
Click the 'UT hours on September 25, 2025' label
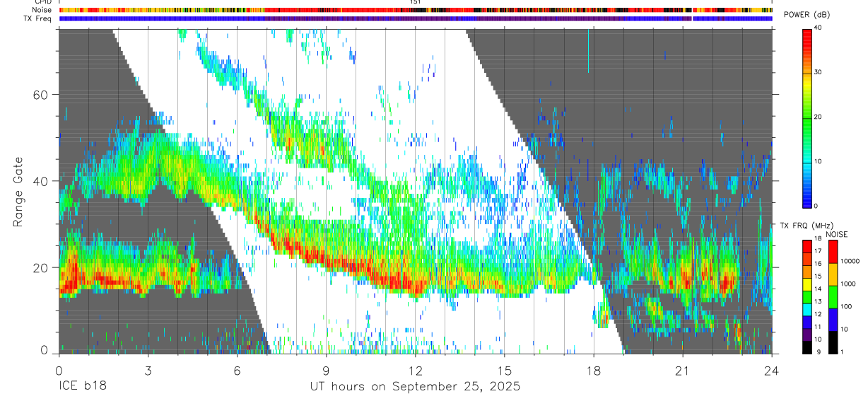tap(415, 387)
